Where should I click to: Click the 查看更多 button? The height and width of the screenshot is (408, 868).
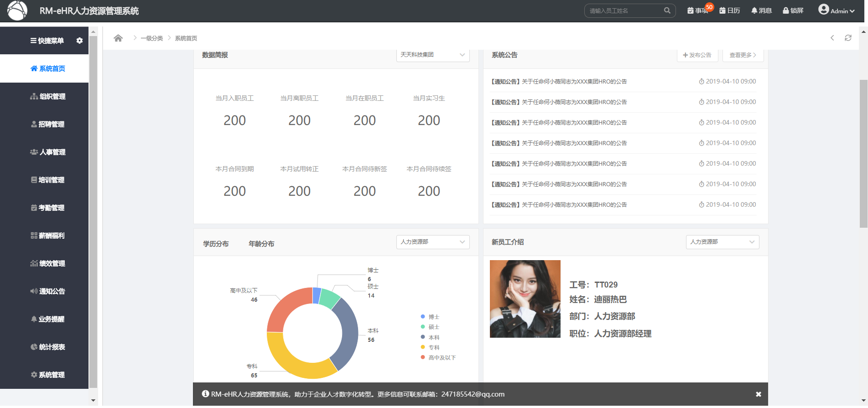pyautogui.click(x=743, y=55)
